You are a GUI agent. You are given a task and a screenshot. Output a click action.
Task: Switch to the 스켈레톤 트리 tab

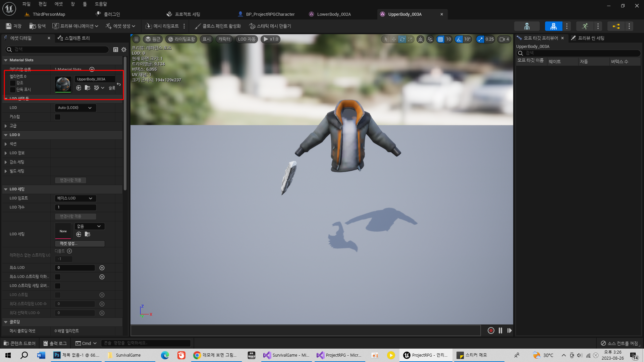point(74,38)
